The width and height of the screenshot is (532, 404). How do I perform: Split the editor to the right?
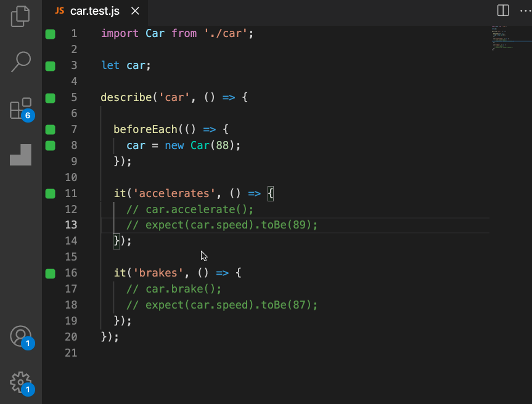pyautogui.click(x=503, y=10)
